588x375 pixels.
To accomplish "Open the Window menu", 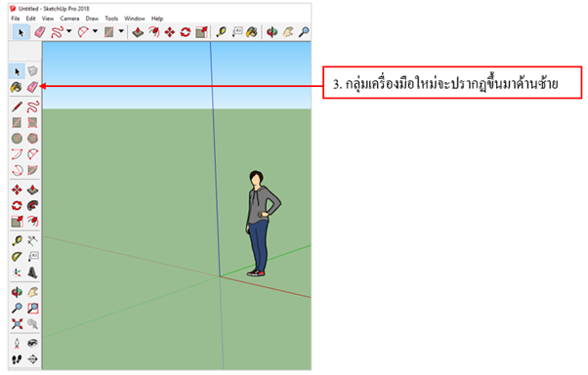I will (135, 19).
